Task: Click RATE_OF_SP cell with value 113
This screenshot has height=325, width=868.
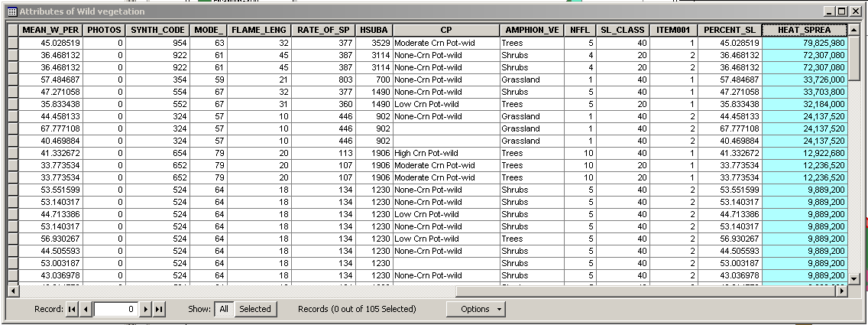Action: click(x=323, y=153)
